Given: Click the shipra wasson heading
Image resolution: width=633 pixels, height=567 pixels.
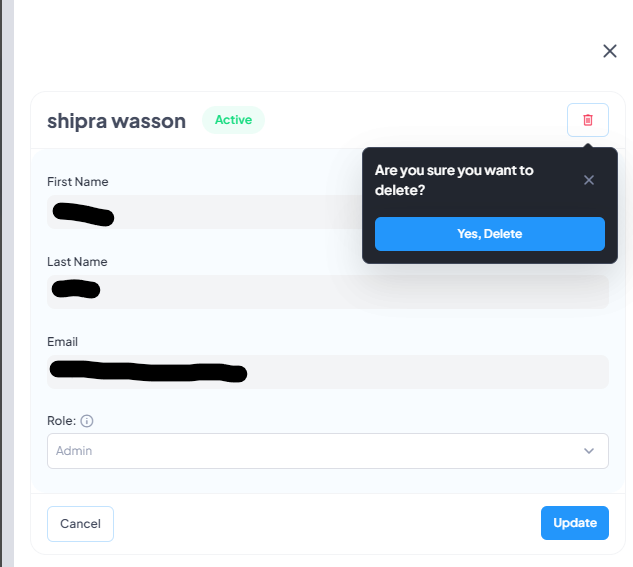Looking at the screenshot, I should pyautogui.click(x=117, y=121).
